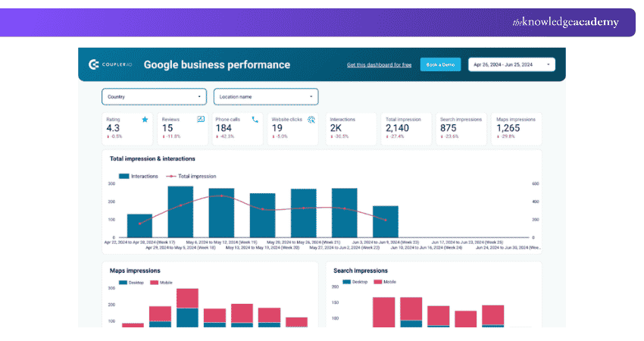Click the Maps impressions Mobile legend swatch
The height and width of the screenshot is (341, 644).
tap(154, 283)
